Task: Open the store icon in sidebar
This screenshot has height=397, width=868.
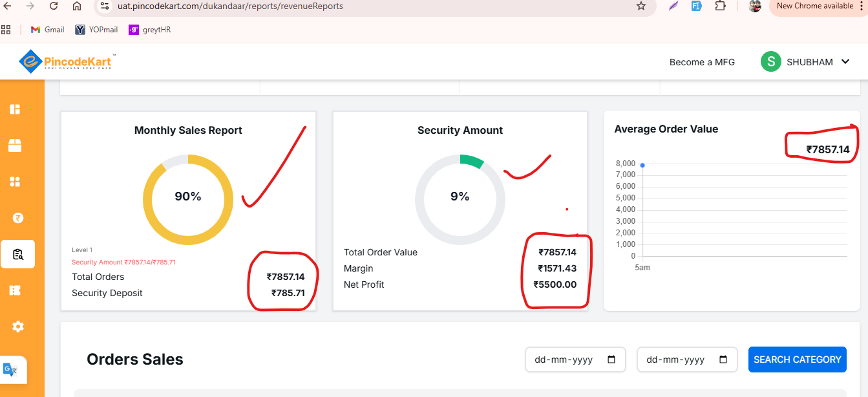Action: point(15,145)
